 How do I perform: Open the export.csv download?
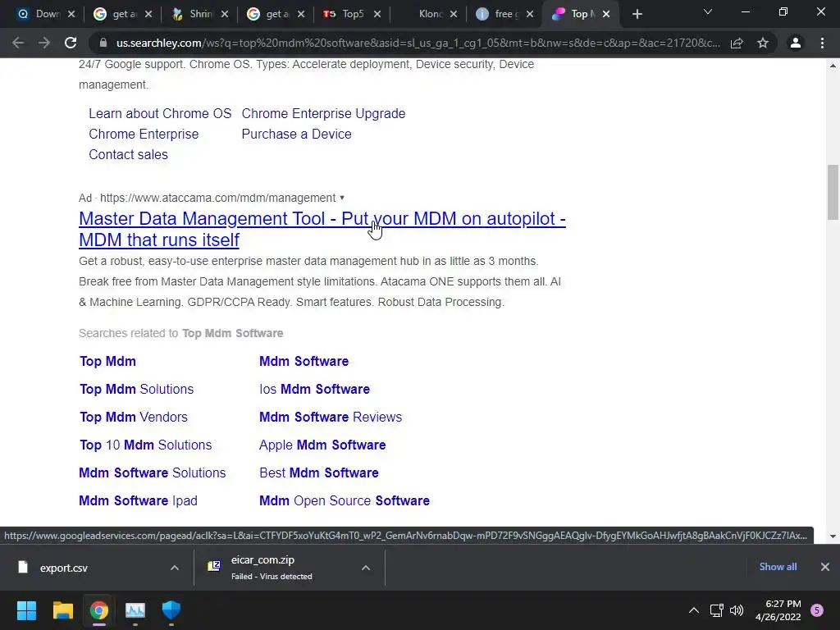63,568
